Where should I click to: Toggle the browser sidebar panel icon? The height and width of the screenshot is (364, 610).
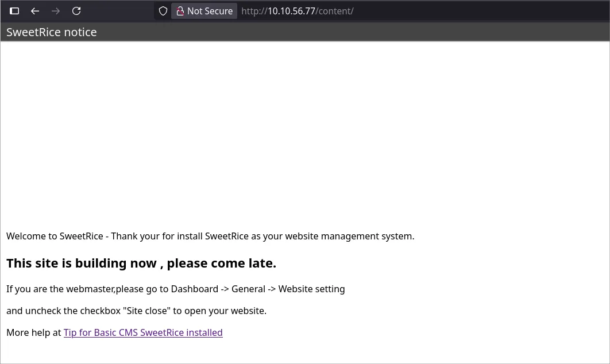tap(14, 11)
